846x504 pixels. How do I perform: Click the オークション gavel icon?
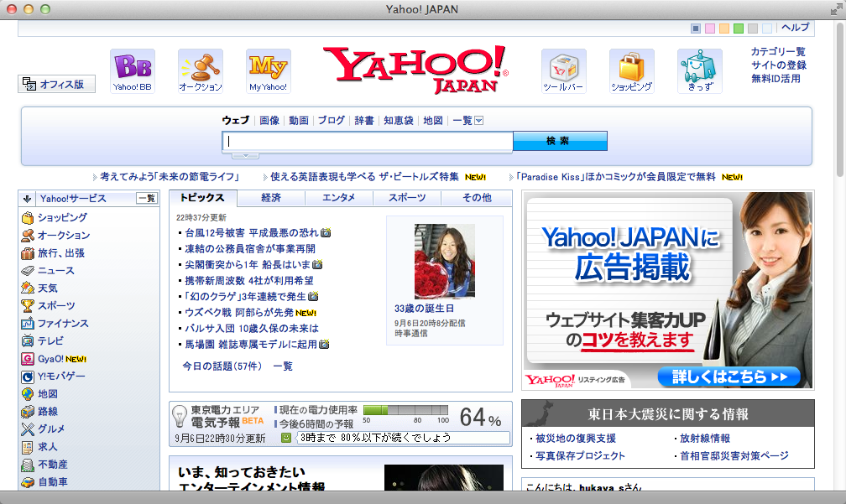point(200,67)
